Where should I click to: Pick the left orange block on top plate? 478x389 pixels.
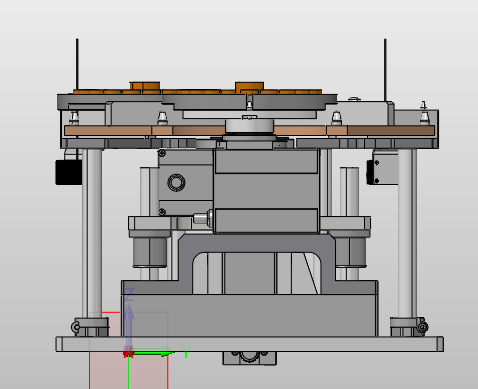[145, 86]
